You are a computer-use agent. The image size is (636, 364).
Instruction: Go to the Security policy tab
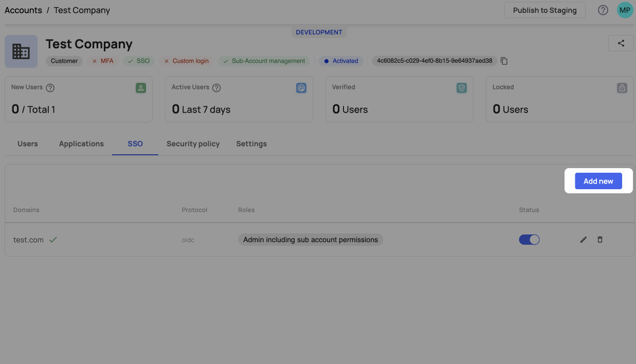point(193,144)
